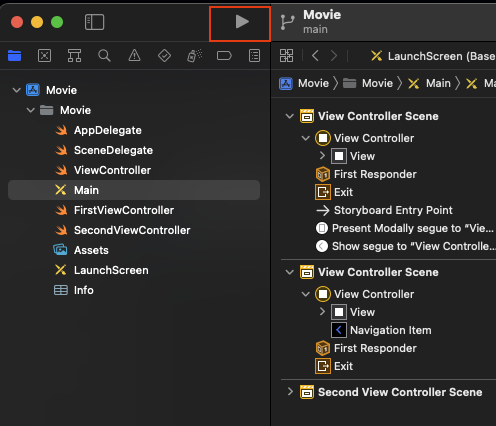Select the Movie project root item
The width and height of the screenshot is (496, 426).
pos(52,90)
